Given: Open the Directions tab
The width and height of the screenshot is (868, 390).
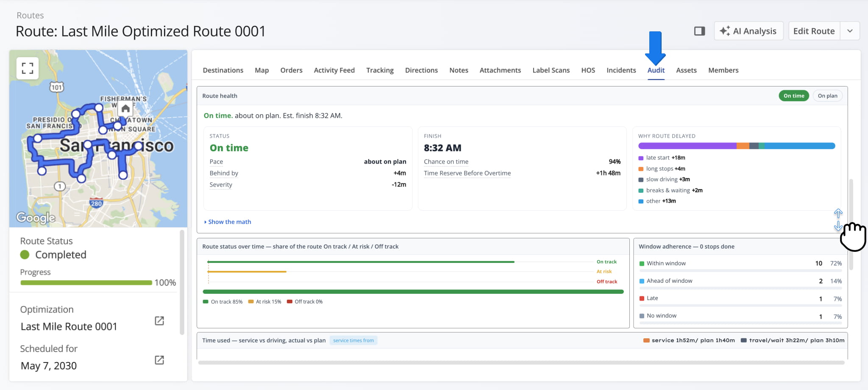Looking at the screenshot, I should (421, 70).
